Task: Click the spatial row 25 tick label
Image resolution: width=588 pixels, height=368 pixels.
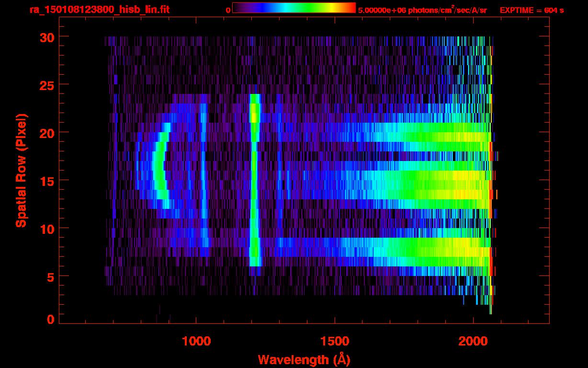Action: coord(46,85)
